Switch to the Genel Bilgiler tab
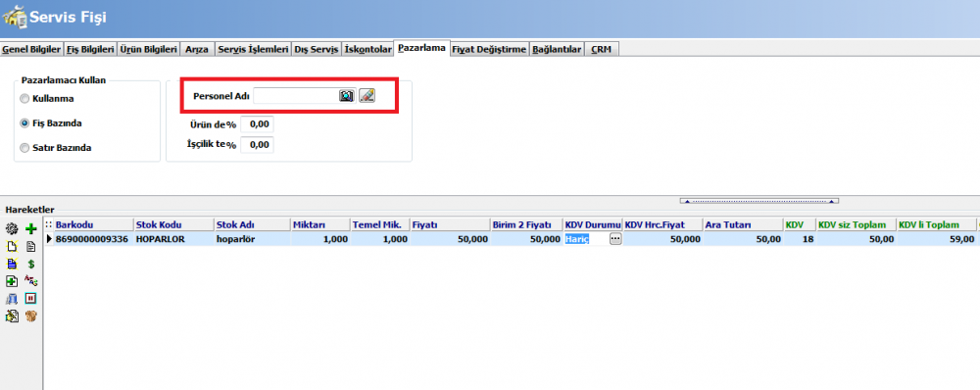 [32, 49]
